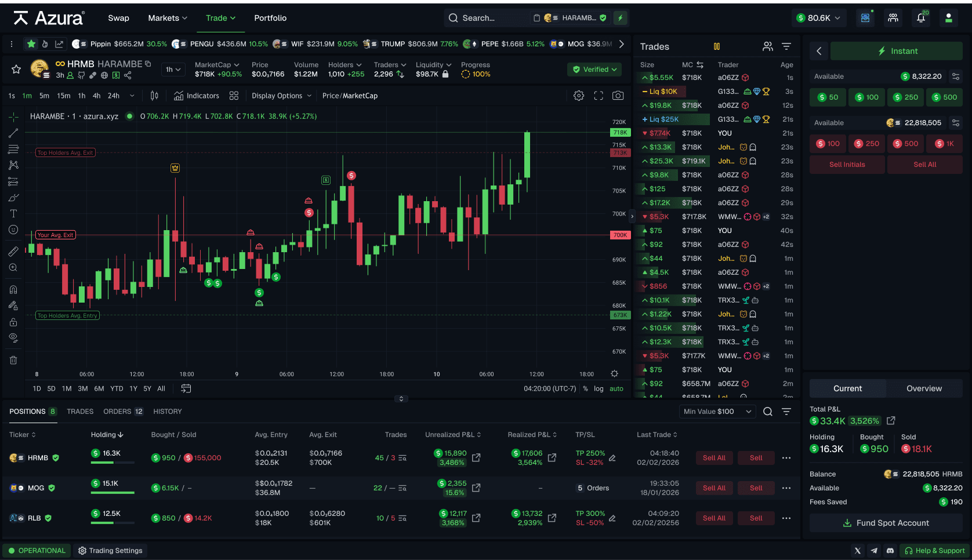Open the Discord link icon
Image resolution: width=972 pixels, height=560 pixels.
890,551
